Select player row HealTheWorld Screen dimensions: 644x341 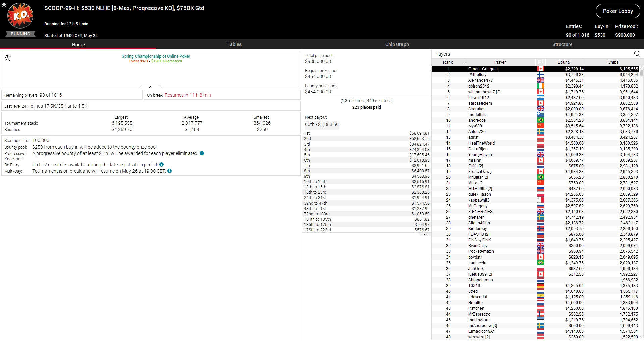(536, 143)
